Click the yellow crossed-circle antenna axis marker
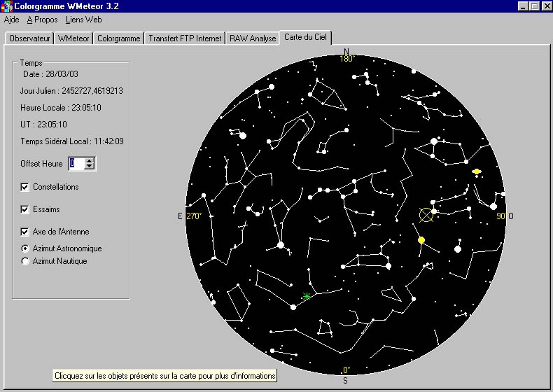The image size is (553, 392). (426, 215)
